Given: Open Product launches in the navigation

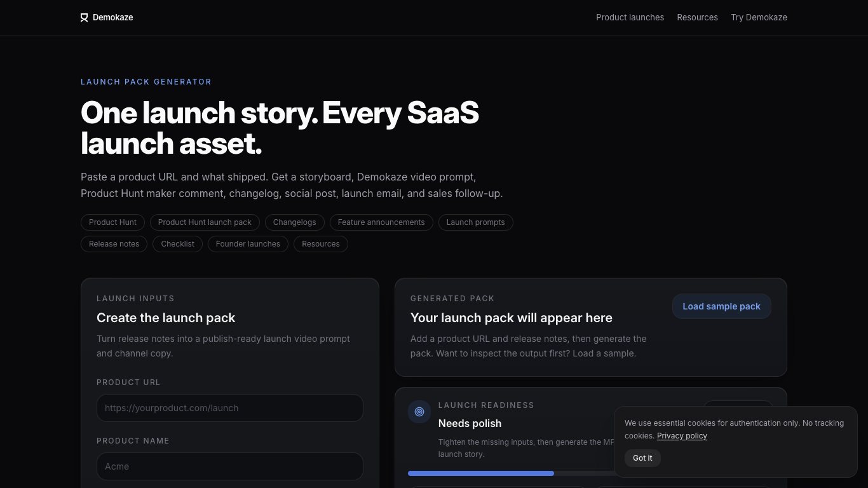Looking at the screenshot, I should (x=630, y=18).
